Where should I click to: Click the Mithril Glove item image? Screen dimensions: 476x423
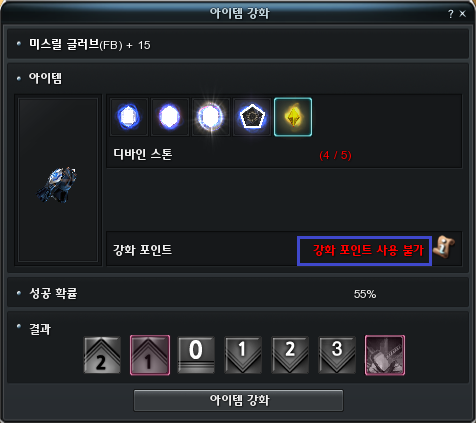58,185
